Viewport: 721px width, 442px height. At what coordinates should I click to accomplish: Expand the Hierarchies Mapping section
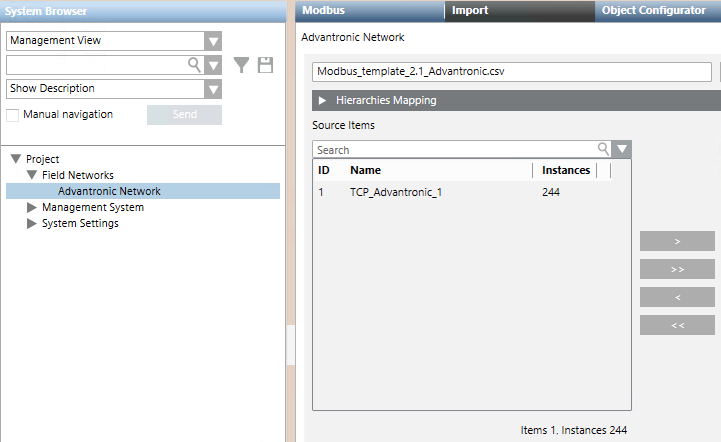323,101
